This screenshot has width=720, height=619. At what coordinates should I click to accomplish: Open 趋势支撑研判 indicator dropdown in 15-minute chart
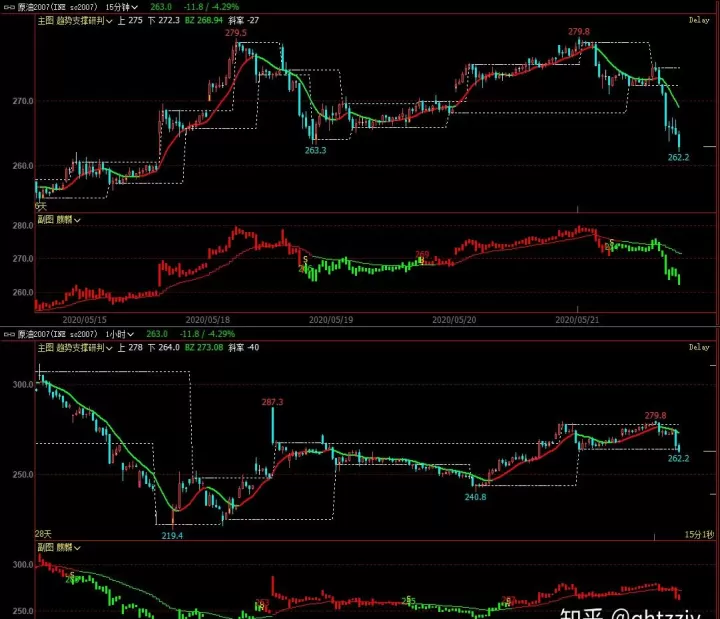coord(84,21)
